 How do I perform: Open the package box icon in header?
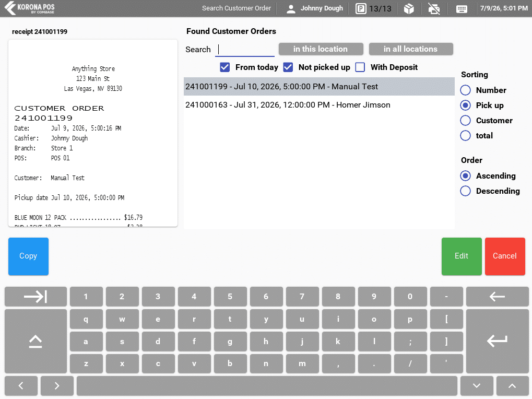pyautogui.click(x=409, y=8)
